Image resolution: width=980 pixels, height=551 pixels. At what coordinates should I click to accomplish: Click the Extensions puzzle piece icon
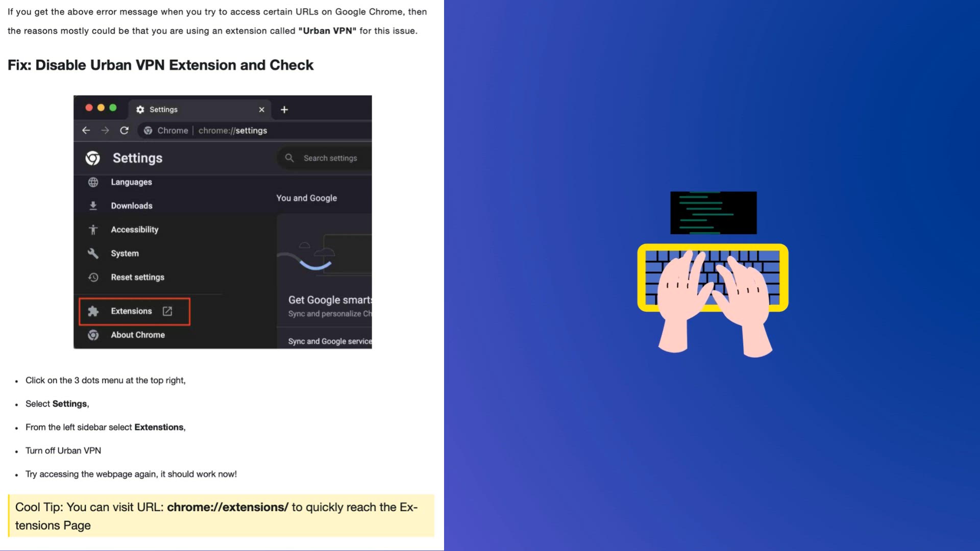[93, 311]
